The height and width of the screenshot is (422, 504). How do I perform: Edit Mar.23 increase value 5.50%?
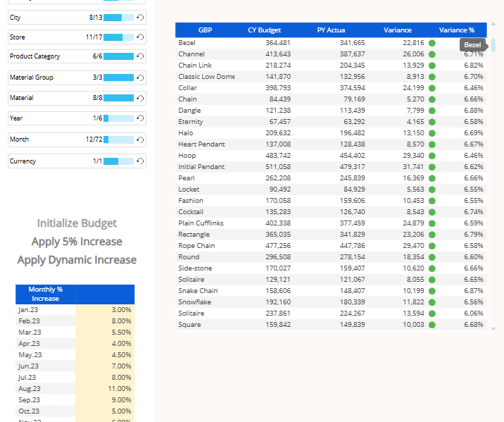pos(105,333)
